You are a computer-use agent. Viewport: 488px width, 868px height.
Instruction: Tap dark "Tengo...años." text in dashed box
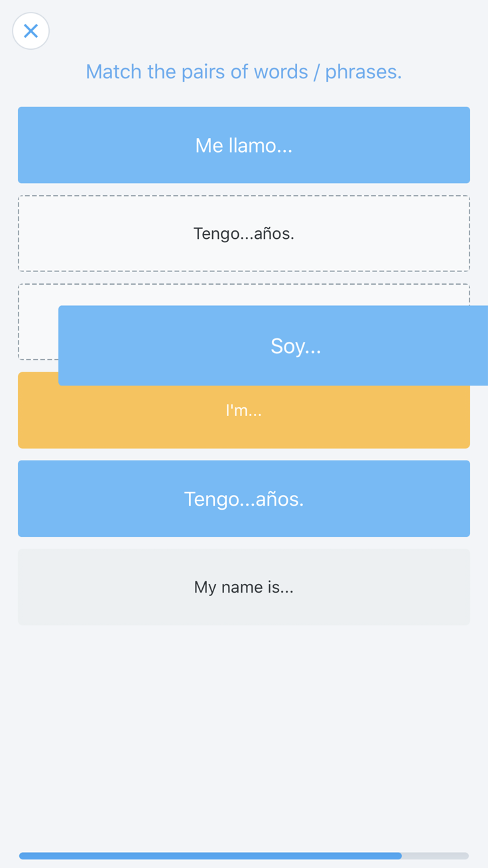point(244,234)
